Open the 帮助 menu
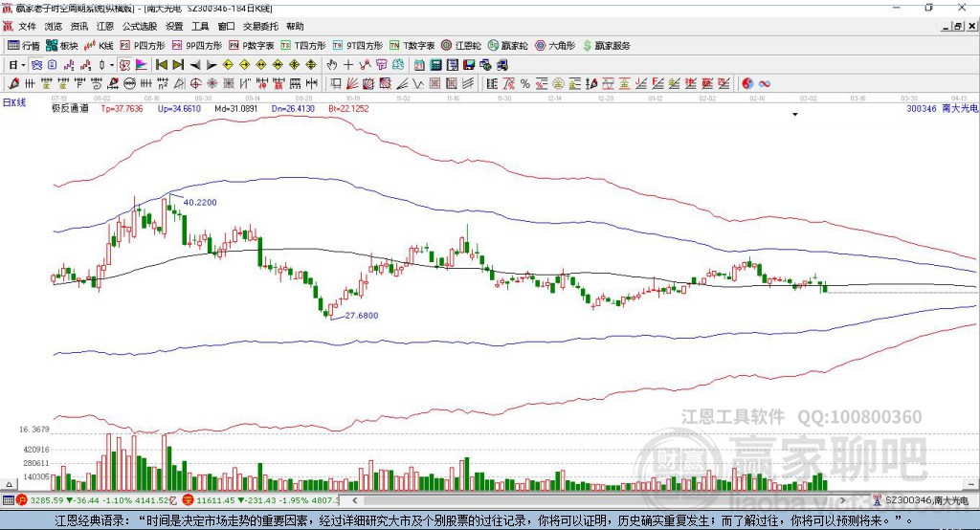 click(x=295, y=26)
